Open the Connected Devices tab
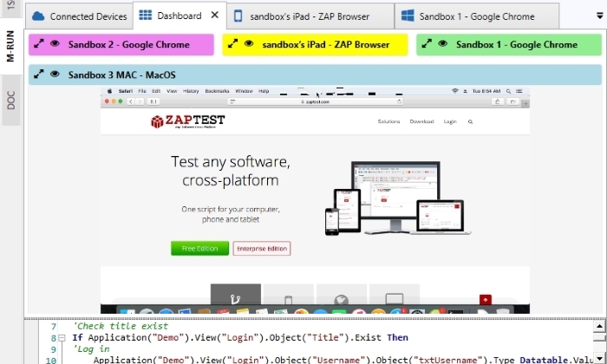Screen dimensions: 607x364 pyautogui.click(x=80, y=16)
